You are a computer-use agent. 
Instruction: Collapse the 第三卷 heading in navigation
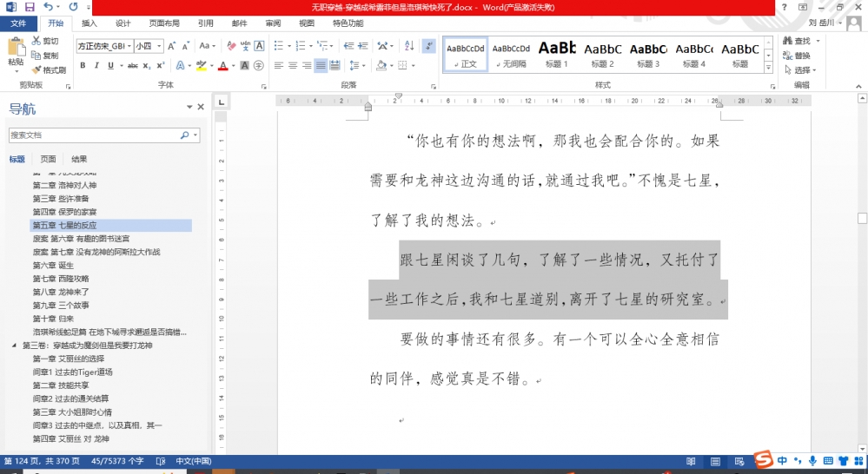pyautogui.click(x=14, y=346)
